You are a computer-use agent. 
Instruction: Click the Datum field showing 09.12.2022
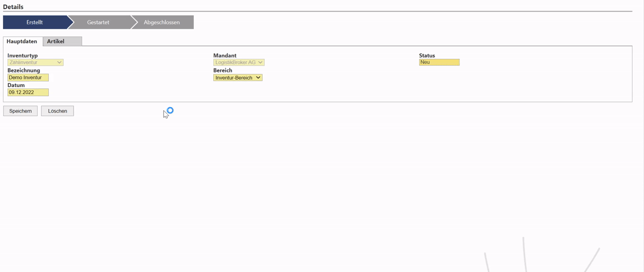click(x=28, y=93)
